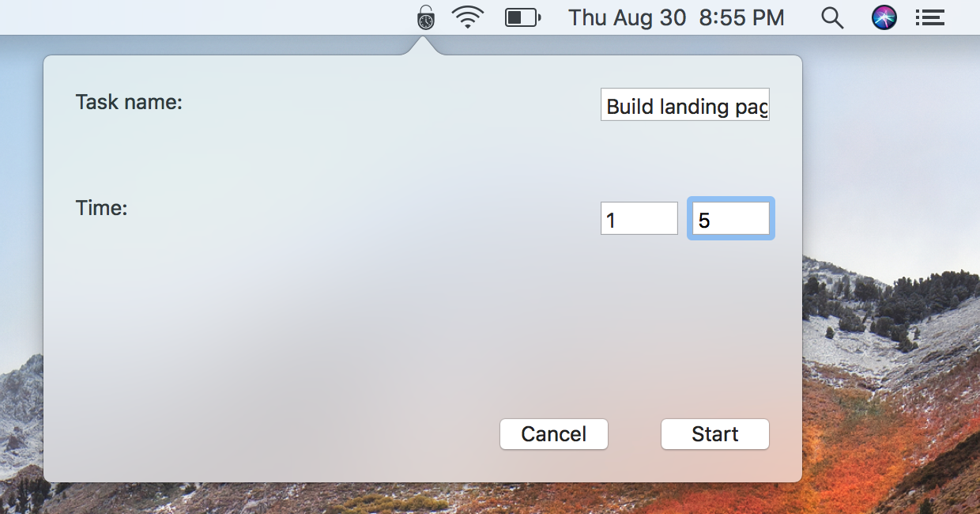Click the 8:55 PM clock text
This screenshot has width=980, height=514.
[x=741, y=17]
